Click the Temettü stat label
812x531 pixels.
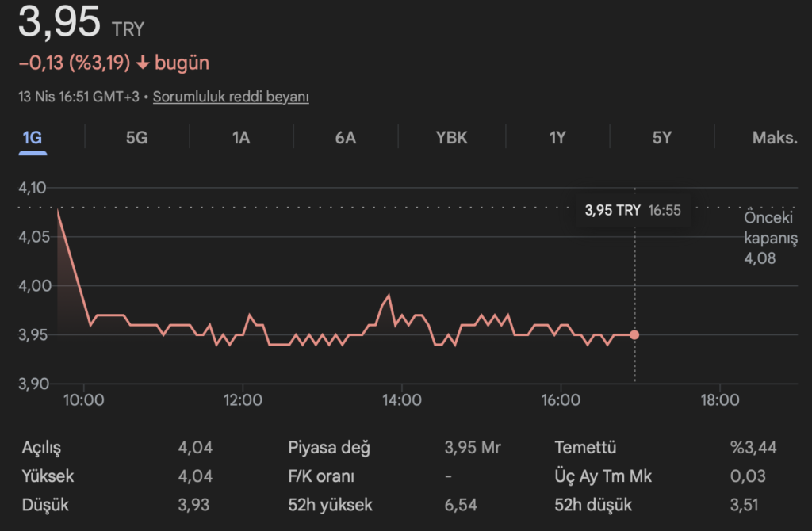point(585,448)
